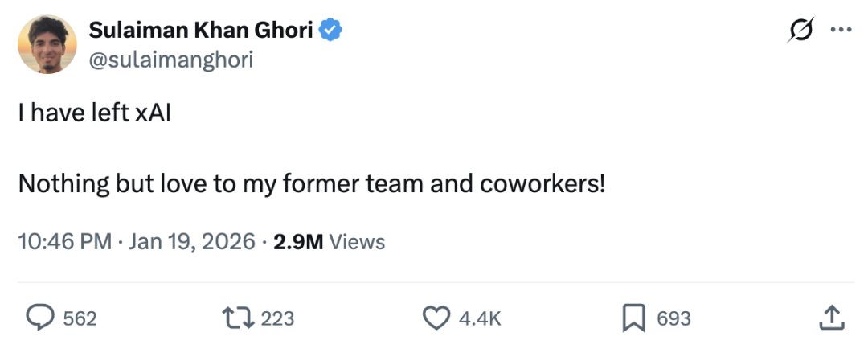Screen dimensions: 868x349
Task: Open the three-dot More options menu
Action: [840, 30]
